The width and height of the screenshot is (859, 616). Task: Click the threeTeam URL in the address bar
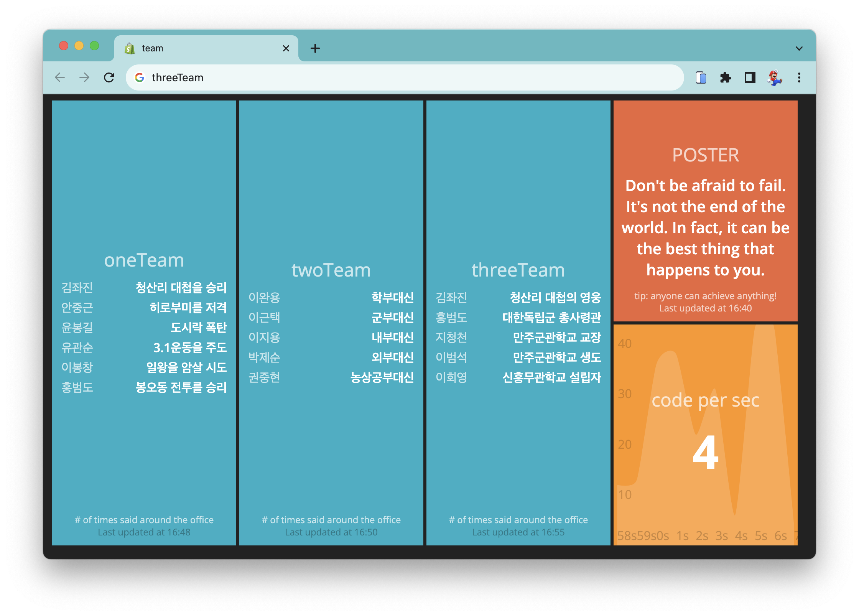click(x=178, y=77)
